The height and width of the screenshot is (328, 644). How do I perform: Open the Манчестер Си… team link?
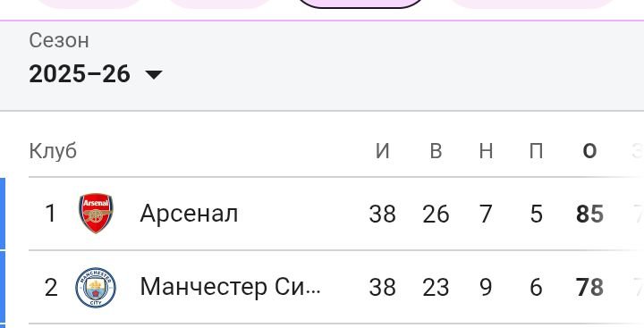coord(231,287)
